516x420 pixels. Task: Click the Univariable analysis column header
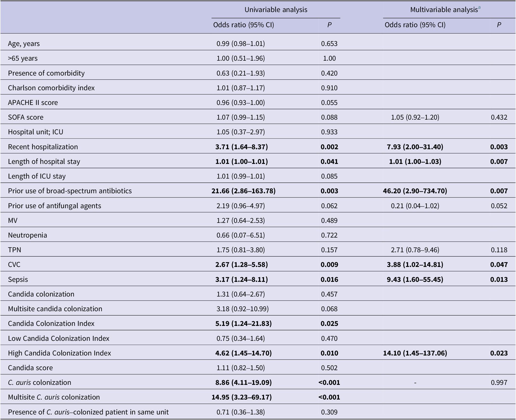pyautogui.click(x=276, y=10)
